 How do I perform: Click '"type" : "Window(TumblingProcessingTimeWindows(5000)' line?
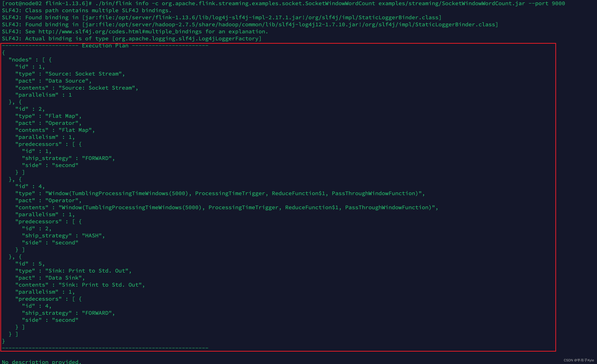point(220,193)
